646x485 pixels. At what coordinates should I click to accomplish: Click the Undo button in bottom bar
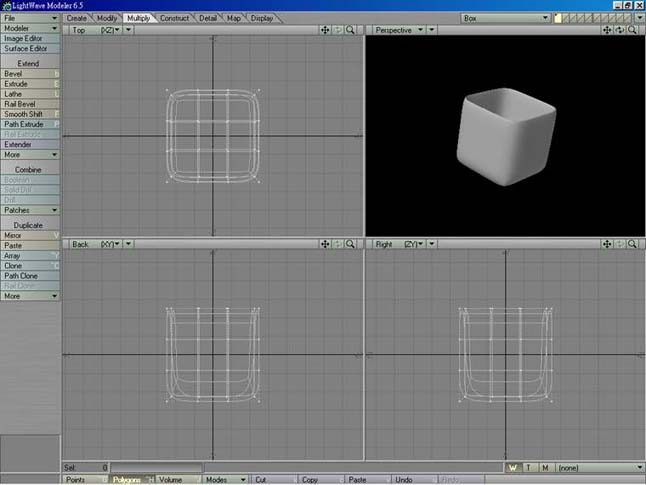(414, 480)
